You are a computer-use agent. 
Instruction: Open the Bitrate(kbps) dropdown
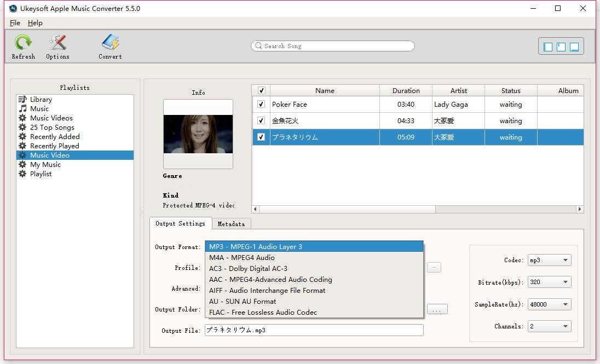click(x=549, y=282)
